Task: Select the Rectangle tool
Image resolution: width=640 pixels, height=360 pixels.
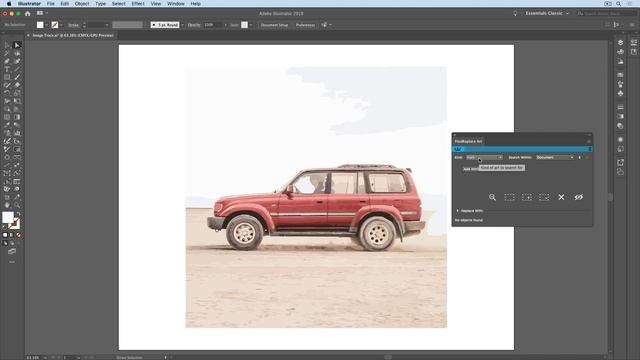Action: pyautogui.click(x=7, y=77)
